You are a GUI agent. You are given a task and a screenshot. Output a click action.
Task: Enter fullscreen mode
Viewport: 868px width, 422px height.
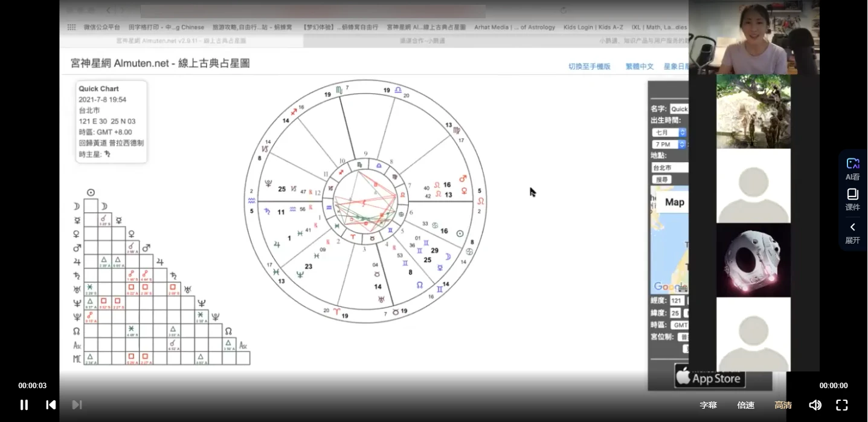[841, 405]
